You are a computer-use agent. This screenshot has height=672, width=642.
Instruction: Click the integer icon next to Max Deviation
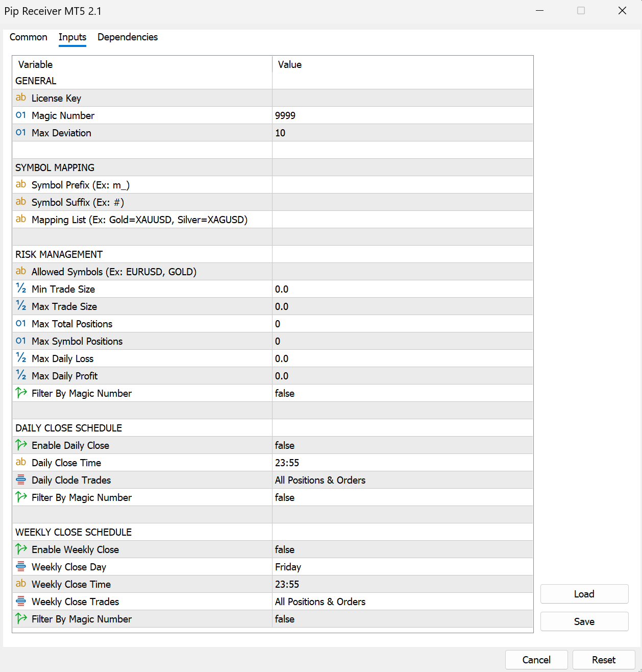(x=21, y=133)
